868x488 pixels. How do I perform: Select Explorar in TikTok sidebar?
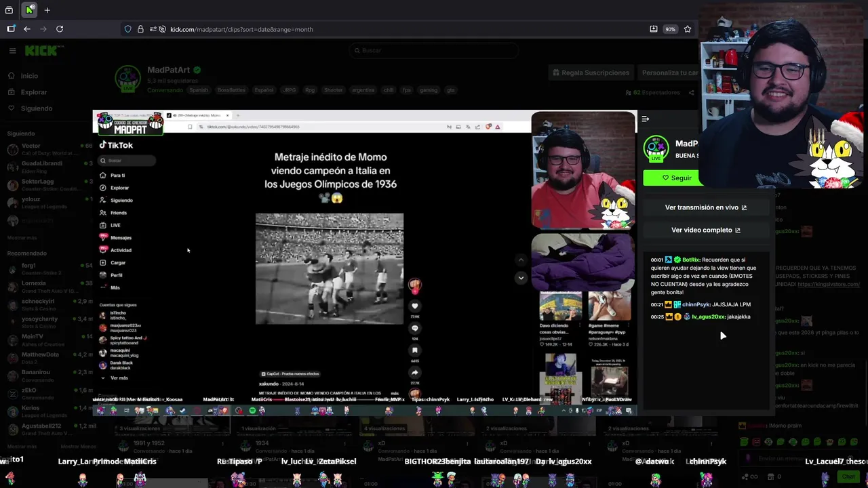[115, 188]
